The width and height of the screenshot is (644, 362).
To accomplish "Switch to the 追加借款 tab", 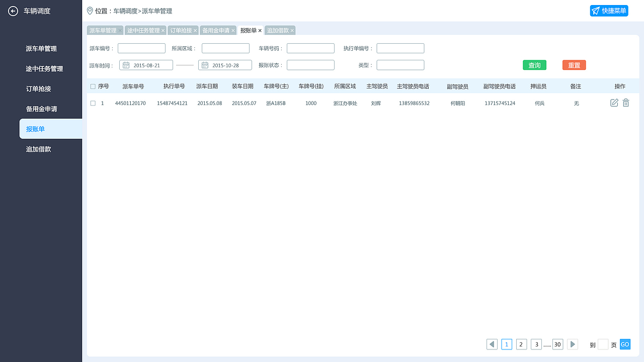I will click(x=280, y=30).
